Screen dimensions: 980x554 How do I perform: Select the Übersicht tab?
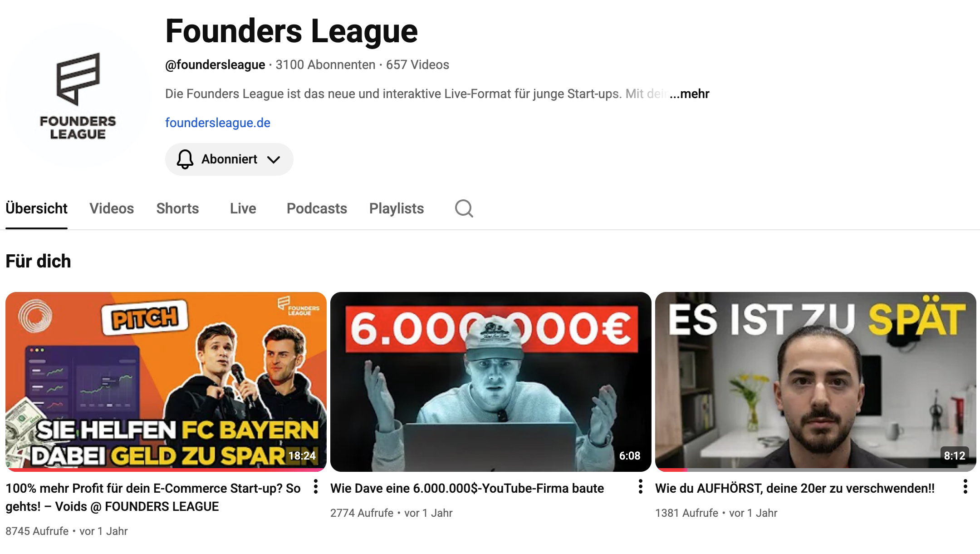coord(36,208)
